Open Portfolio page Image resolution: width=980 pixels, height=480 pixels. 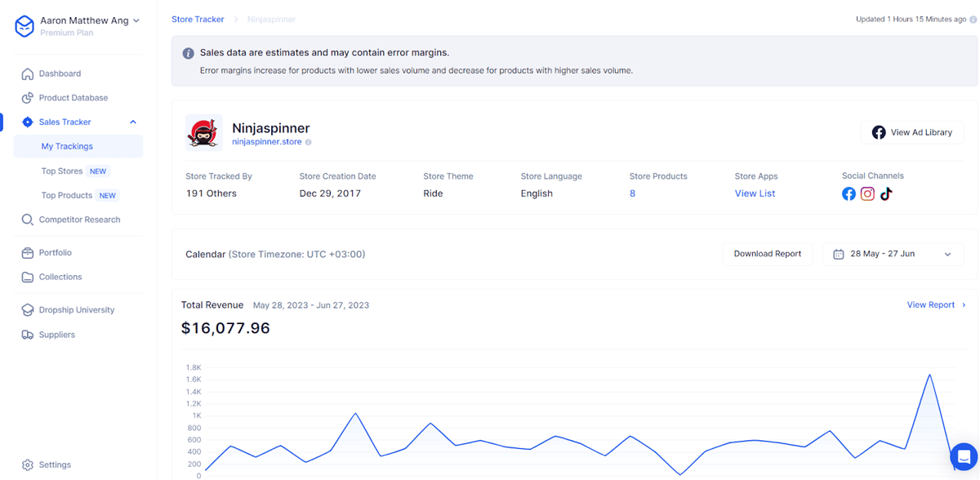point(55,253)
